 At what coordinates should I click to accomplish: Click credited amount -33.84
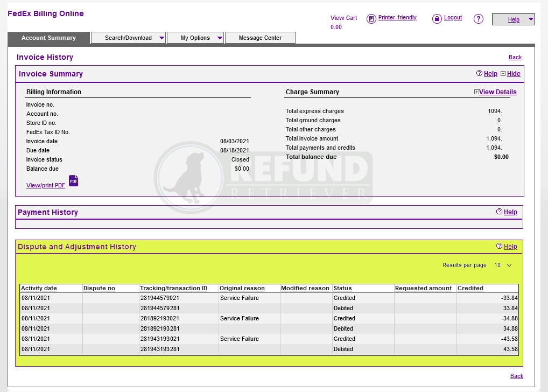pyautogui.click(x=509, y=298)
